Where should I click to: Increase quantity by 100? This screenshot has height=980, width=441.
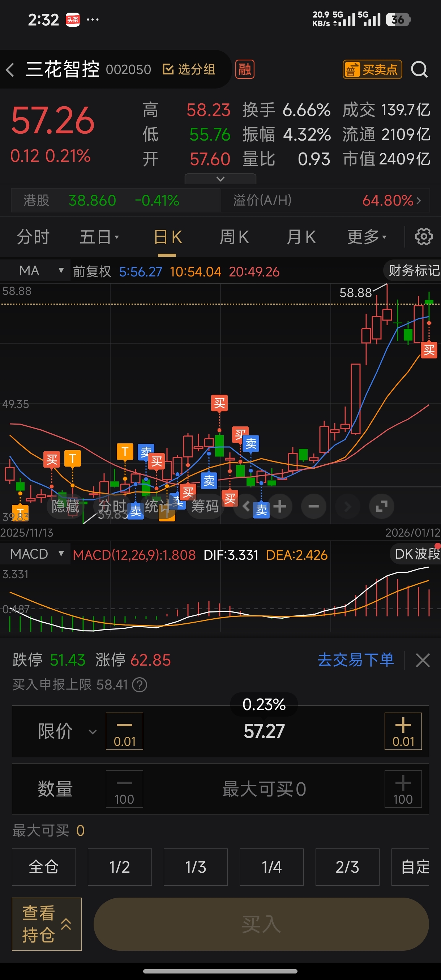click(403, 789)
